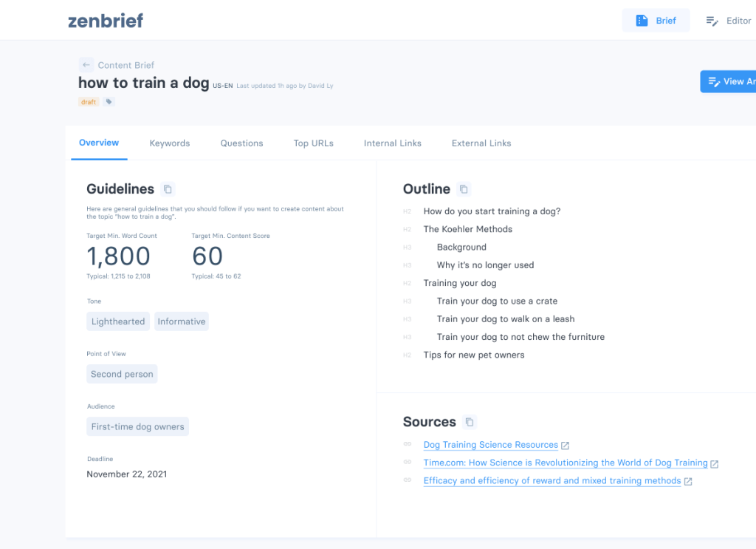Switch to the Questions tab
This screenshot has height=549, width=756.
coord(241,143)
